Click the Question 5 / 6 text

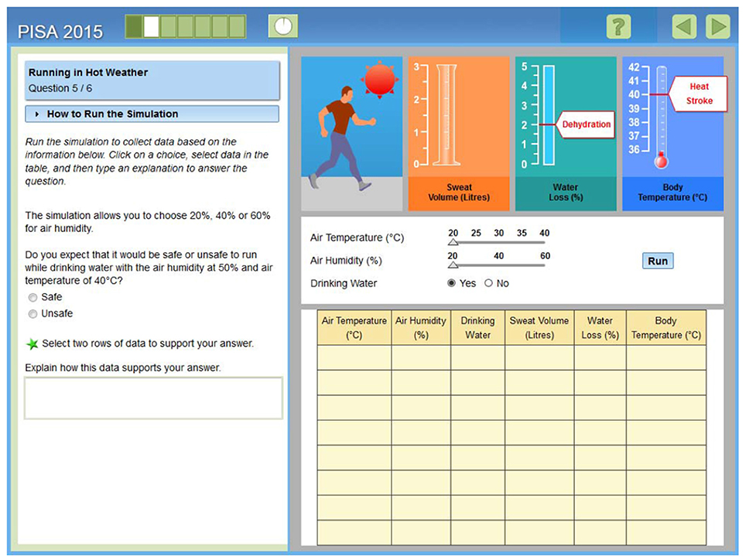click(x=60, y=88)
